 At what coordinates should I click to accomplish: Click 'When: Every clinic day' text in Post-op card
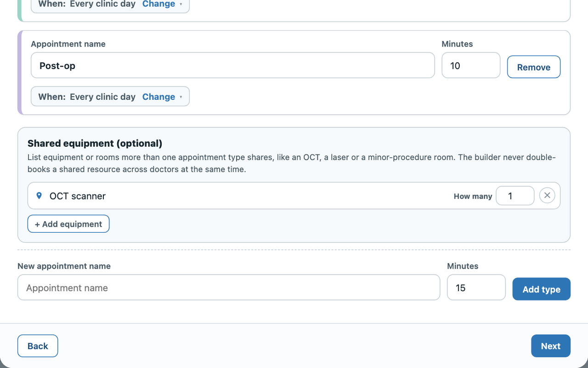(87, 97)
